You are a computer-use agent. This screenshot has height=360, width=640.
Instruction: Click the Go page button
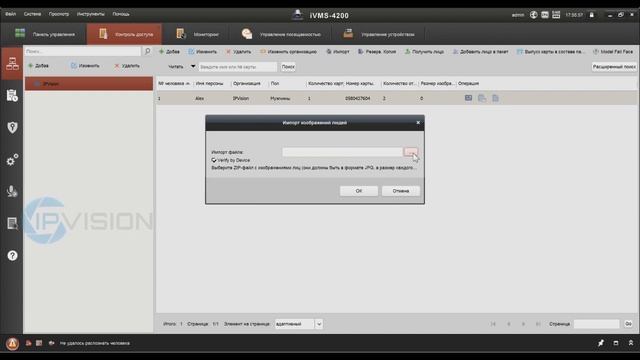point(628,324)
